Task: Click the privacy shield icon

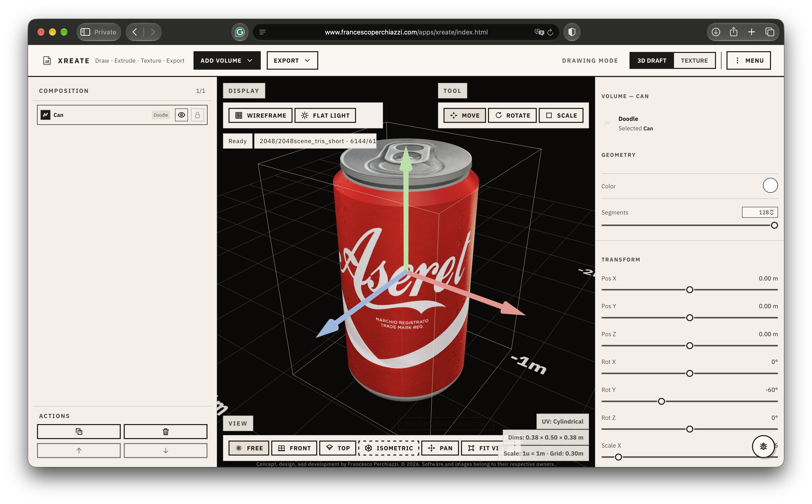Action: (571, 32)
